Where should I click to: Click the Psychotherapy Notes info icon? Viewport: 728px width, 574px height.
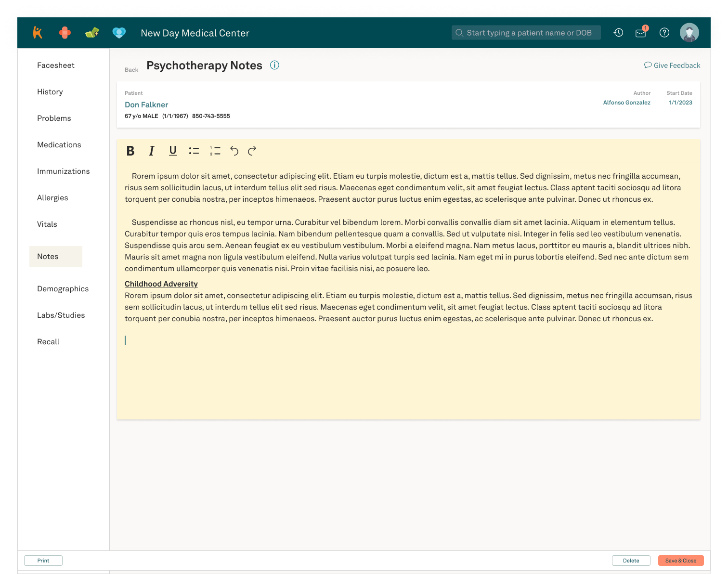(x=274, y=65)
